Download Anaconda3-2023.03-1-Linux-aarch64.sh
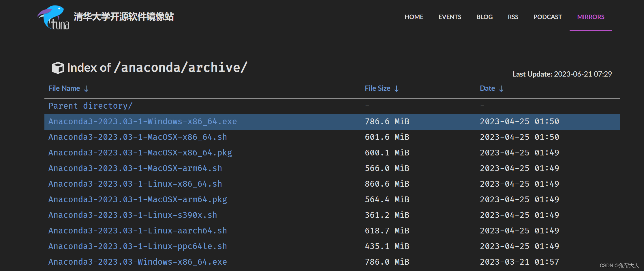644x271 pixels. point(138,231)
